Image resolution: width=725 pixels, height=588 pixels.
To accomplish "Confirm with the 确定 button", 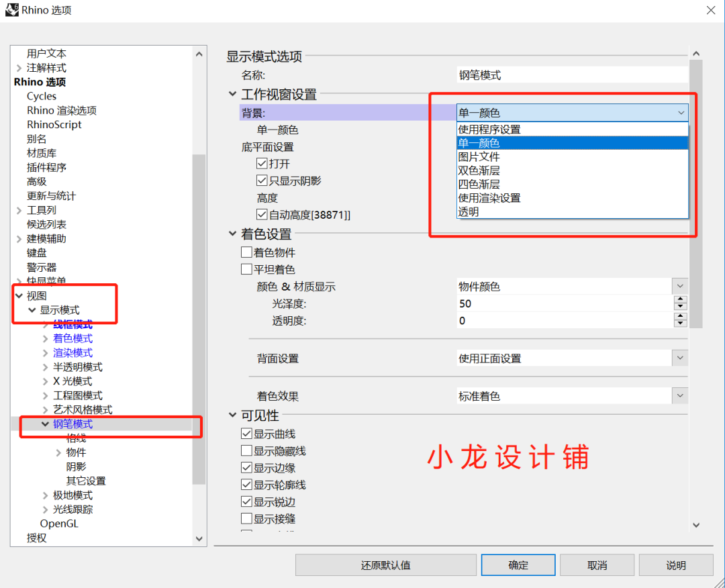I will point(518,565).
